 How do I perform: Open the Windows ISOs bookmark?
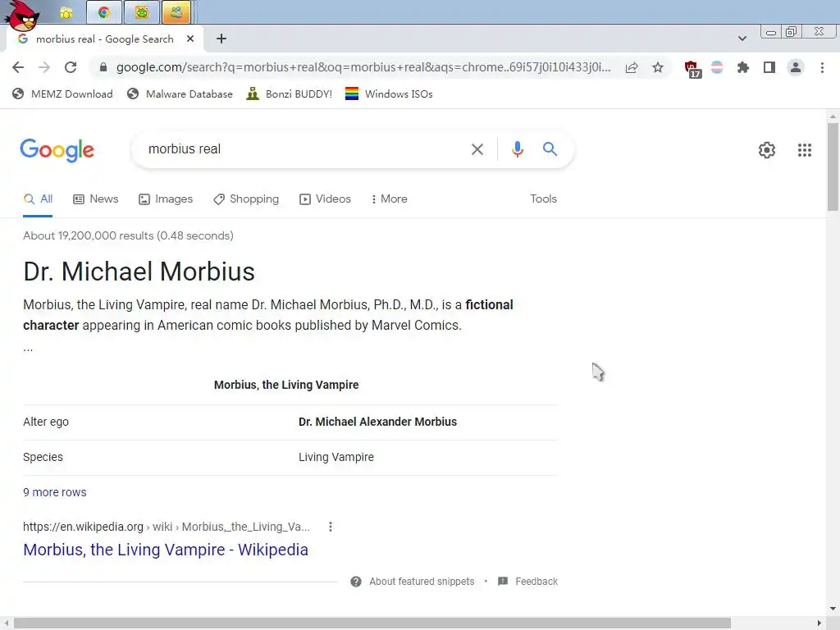pyautogui.click(x=389, y=94)
